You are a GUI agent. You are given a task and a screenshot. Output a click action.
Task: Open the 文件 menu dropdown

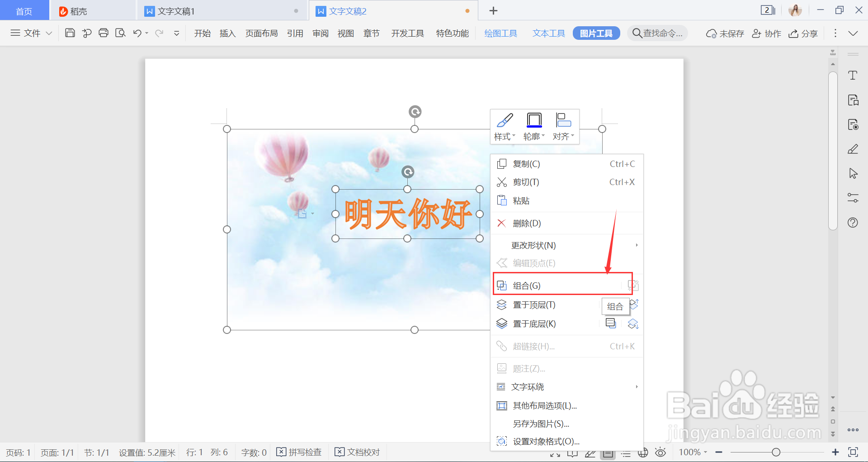coord(30,33)
